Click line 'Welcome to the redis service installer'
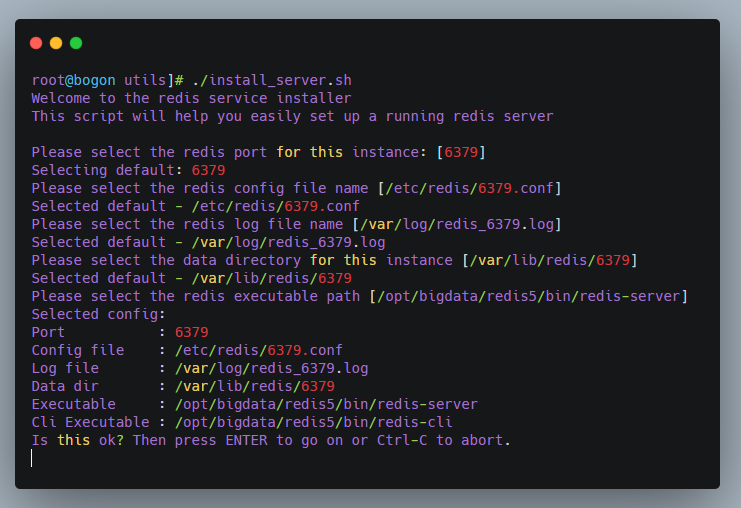 pos(191,98)
